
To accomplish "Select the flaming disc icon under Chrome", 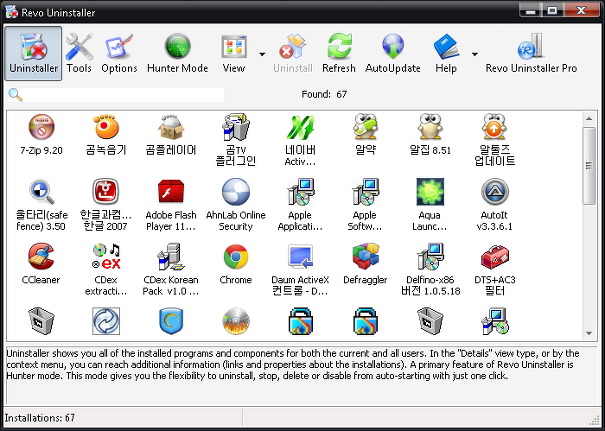I will coord(236,321).
